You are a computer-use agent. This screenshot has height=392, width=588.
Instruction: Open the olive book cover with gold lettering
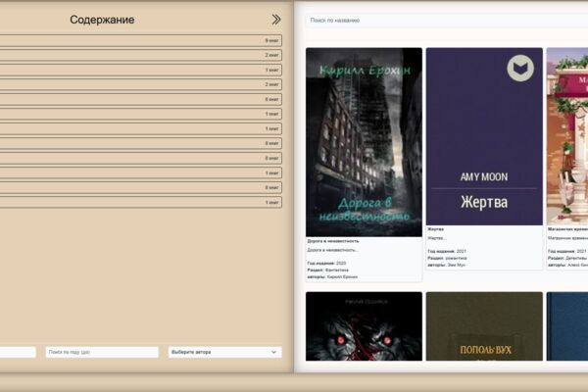click(484, 326)
